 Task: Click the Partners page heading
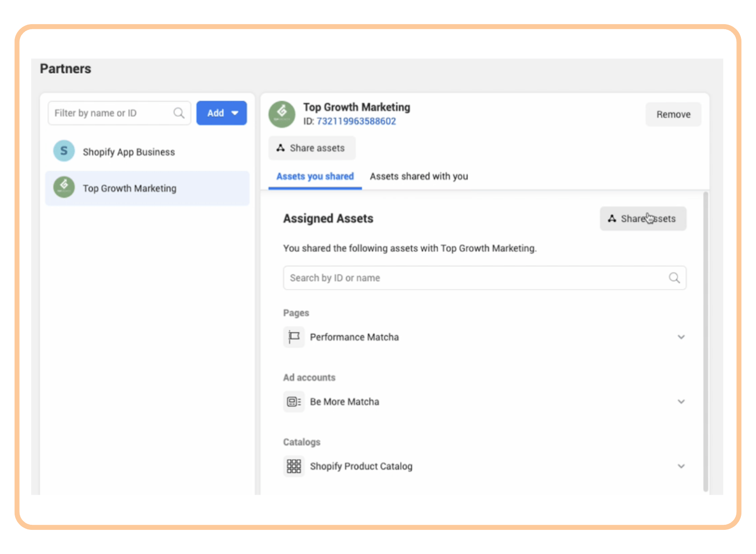click(66, 68)
